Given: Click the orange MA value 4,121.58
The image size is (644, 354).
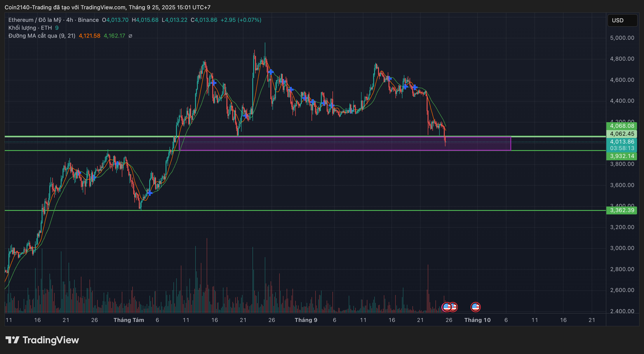Looking at the screenshot, I should pyautogui.click(x=89, y=36).
